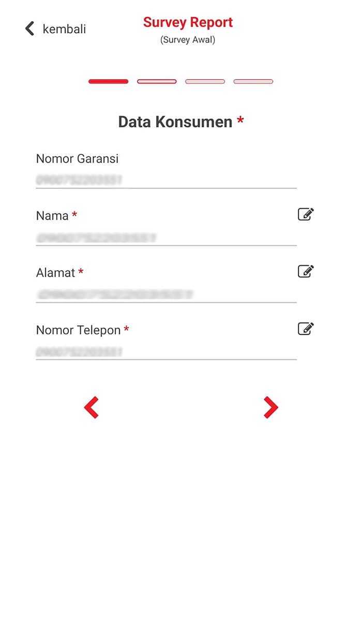362x644 pixels.
Task: Select the first filled progress step bar
Action: pyautogui.click(x=109, y=81)
